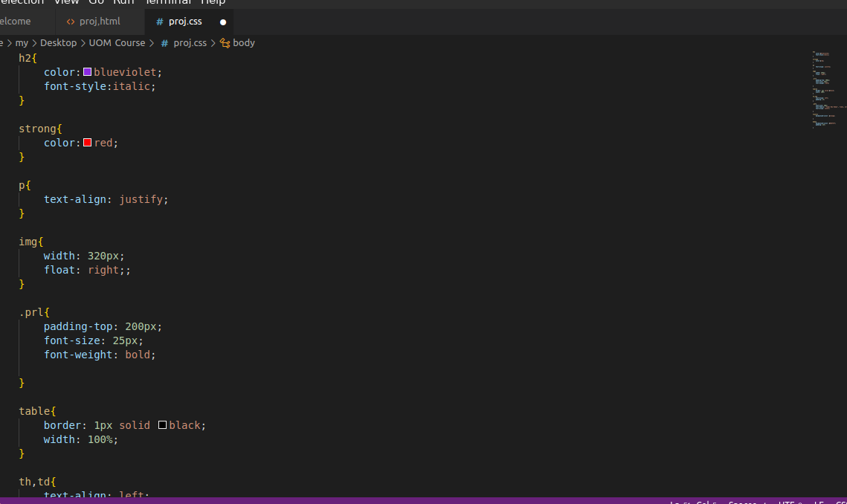The image size is (847, 504).
Task: Click the '.prl{' class selector line
Action: click(34, 312)
